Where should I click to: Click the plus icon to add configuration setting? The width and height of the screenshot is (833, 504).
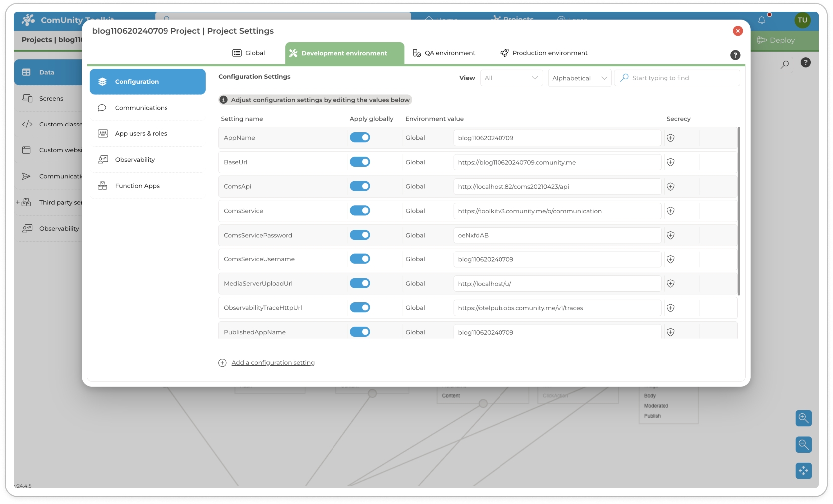click(x=222, y=363)
